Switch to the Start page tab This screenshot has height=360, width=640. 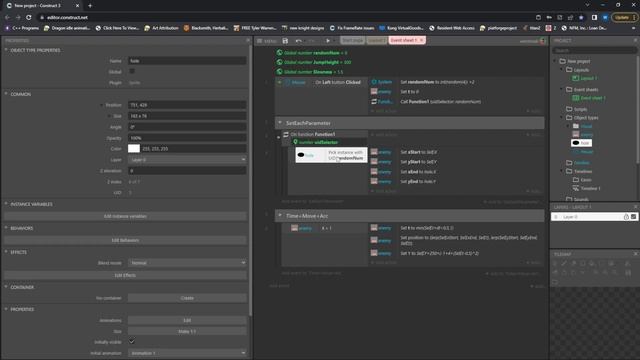point(352,40)
